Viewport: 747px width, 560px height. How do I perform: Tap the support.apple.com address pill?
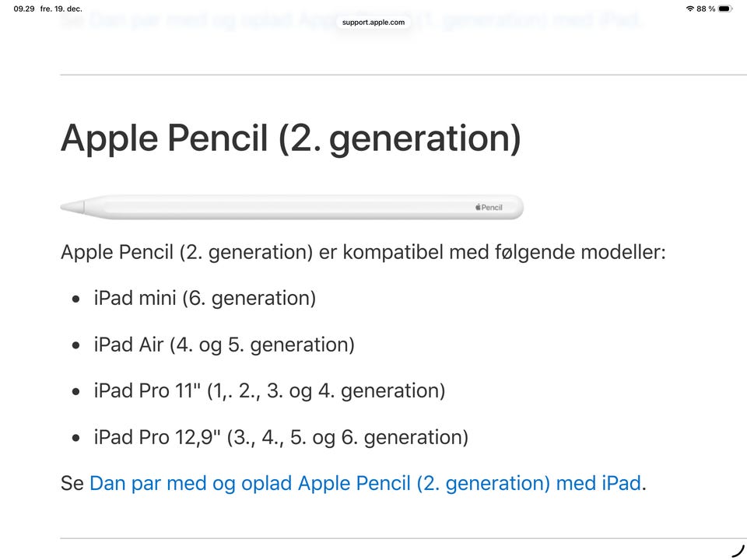373,23
